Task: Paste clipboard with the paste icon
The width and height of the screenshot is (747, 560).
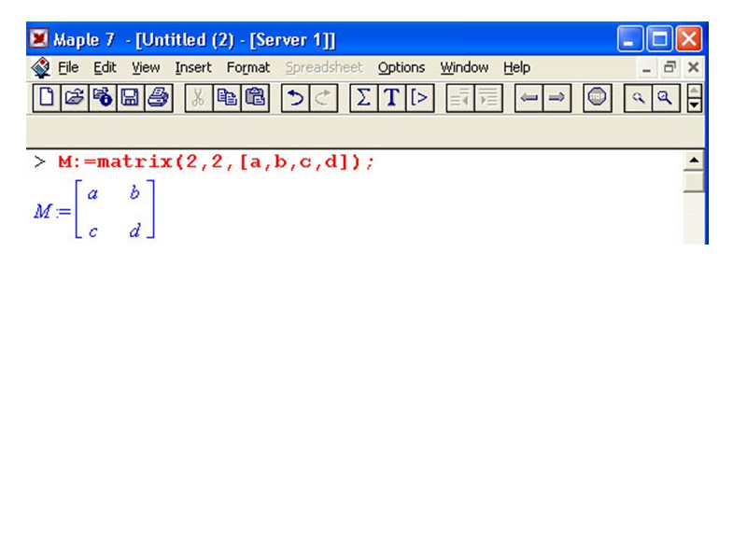Action: (x=255, y=98)
